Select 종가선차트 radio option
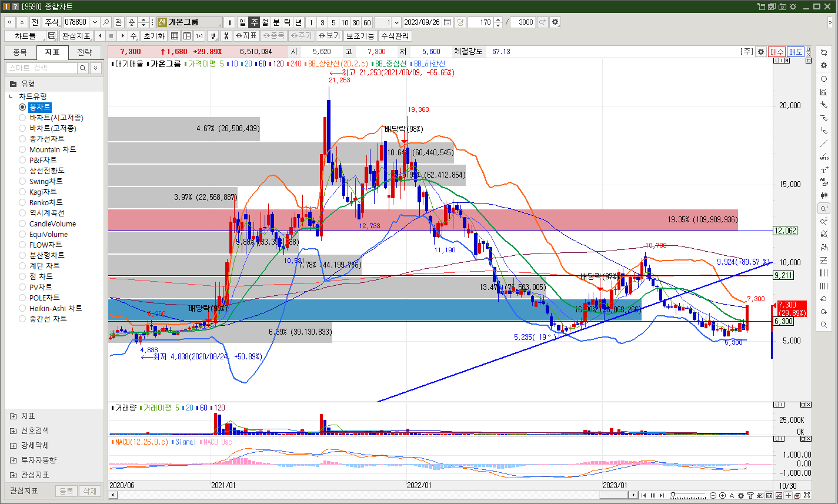838x504 pixels. click(22, 139)
